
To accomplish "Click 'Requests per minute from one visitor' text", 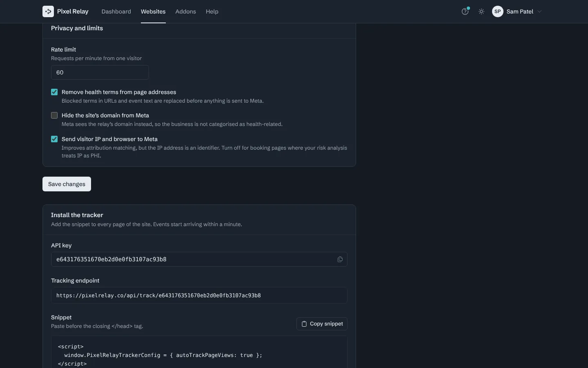I will (96, 58).
